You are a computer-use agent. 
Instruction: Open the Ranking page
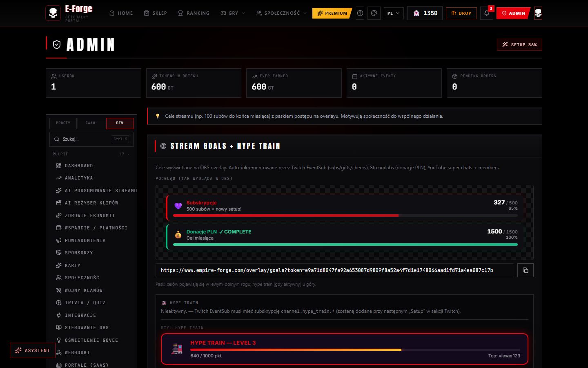(x=194, y=13)
